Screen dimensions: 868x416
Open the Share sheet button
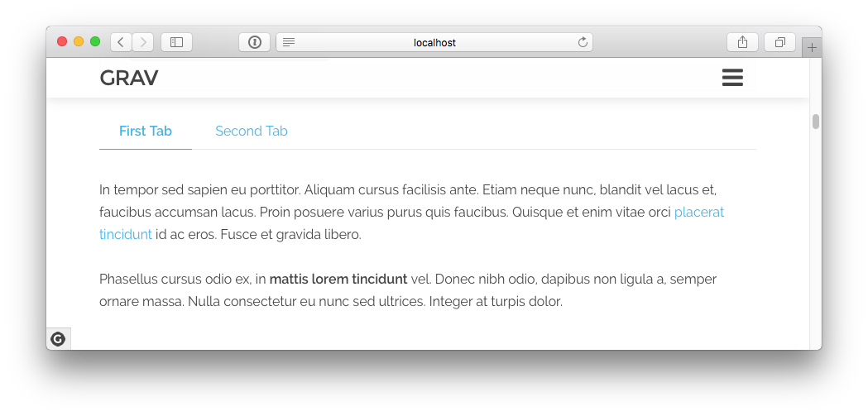742,42
